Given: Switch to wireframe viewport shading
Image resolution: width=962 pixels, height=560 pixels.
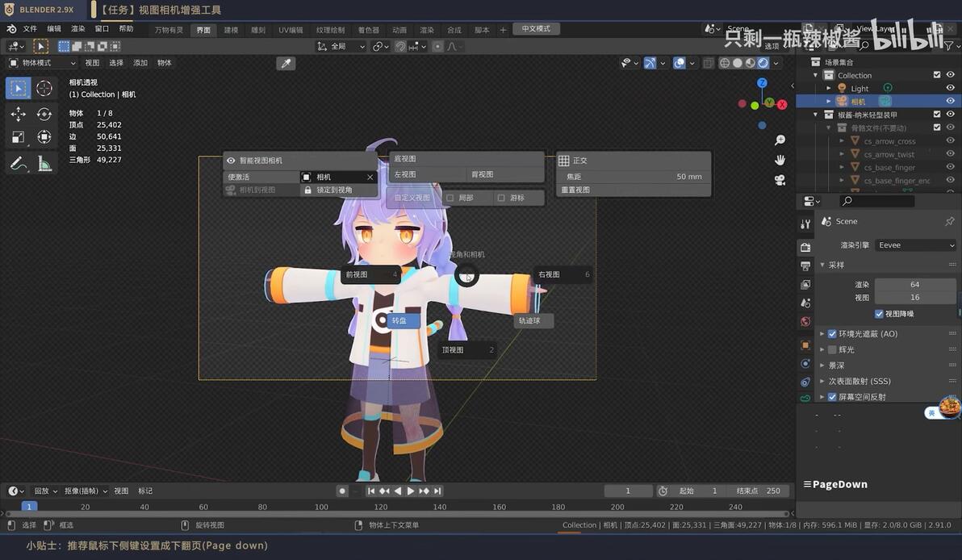Looking at the screenshot, I should click(725, 63).
